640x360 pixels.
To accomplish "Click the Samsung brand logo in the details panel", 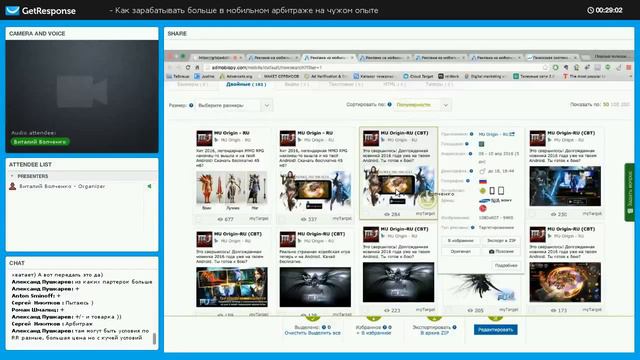I will click(x=484, y=200).
